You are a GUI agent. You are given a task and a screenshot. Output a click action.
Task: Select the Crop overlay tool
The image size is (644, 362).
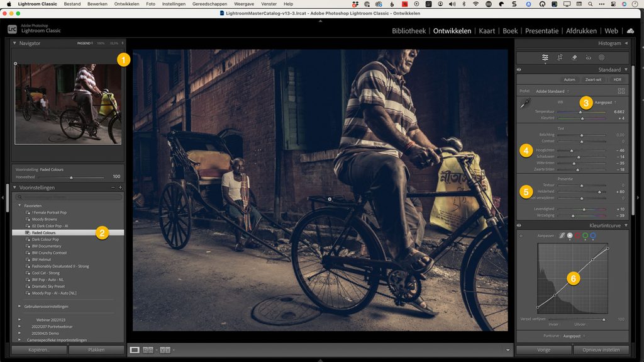click(x=560, y=57)
